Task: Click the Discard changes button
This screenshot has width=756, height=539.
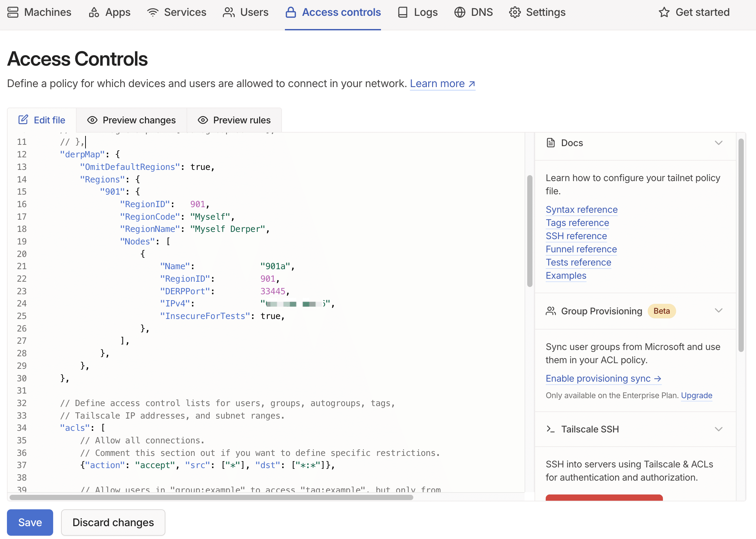Action: click(x=113, y=522)
